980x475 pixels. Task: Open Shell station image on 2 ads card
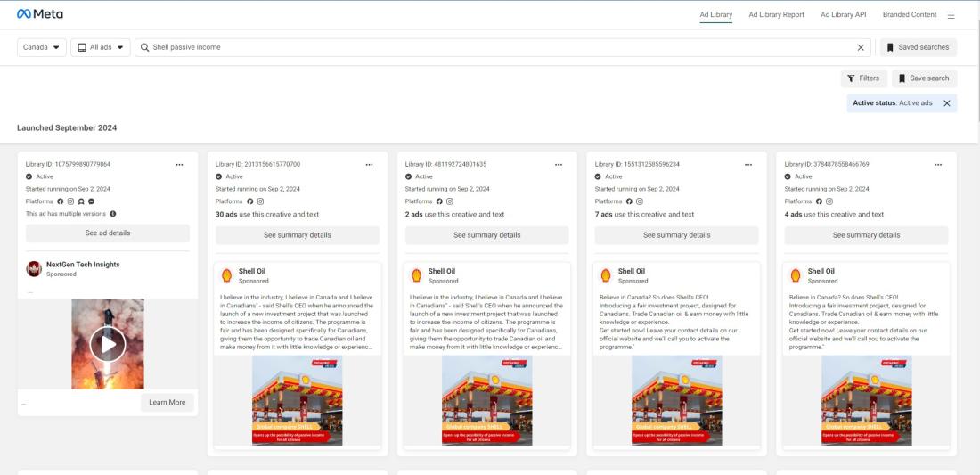[x=486, y=400]
